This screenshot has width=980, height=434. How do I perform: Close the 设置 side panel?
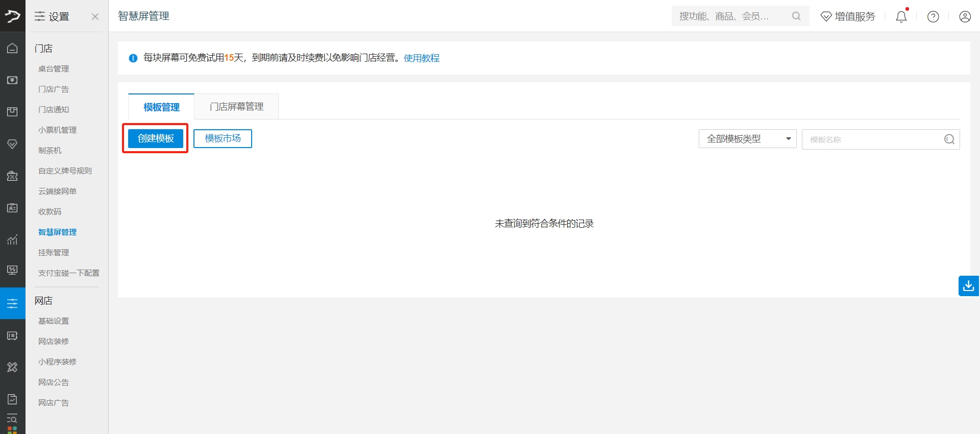(x=95, y=16)
